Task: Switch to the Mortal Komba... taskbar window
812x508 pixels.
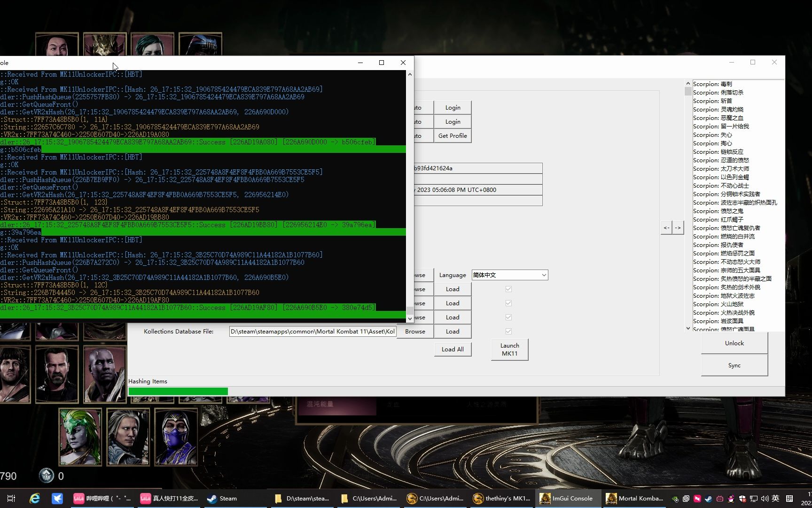Action: pyautogui.click(x=634, y=499)
